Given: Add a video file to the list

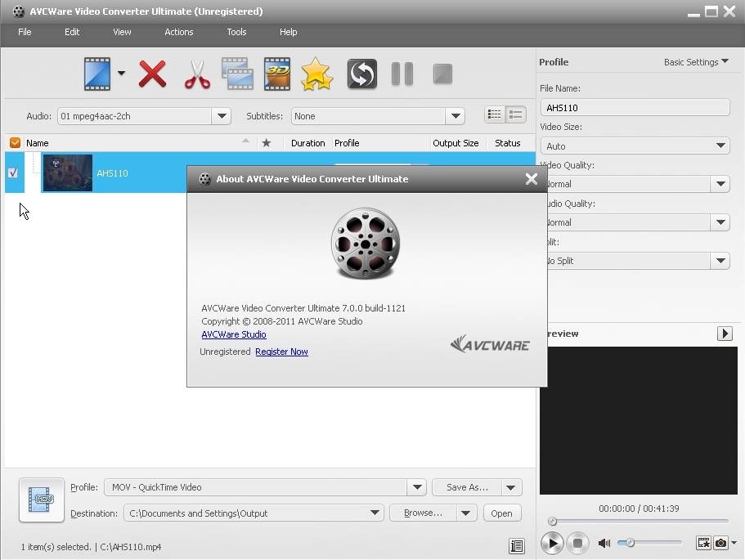Looking at the screenshot, I should (x=98, y=74).
